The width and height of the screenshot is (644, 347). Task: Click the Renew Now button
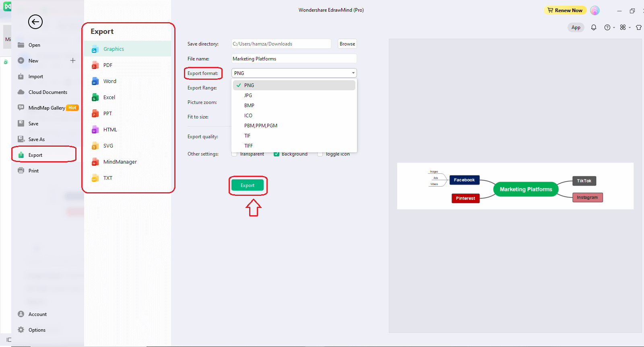(x=565, y=10)
